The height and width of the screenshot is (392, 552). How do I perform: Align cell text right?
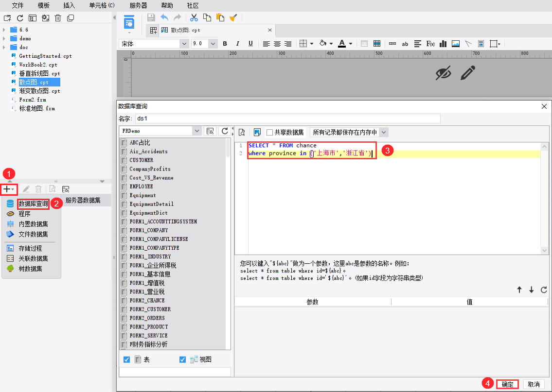pos(288,44)
